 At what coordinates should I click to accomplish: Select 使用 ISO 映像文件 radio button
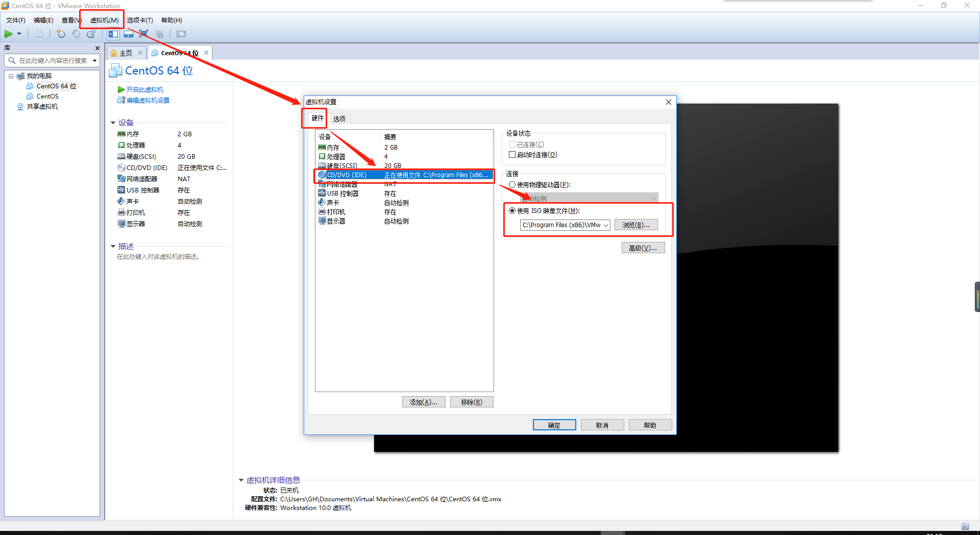pos(512,211)
